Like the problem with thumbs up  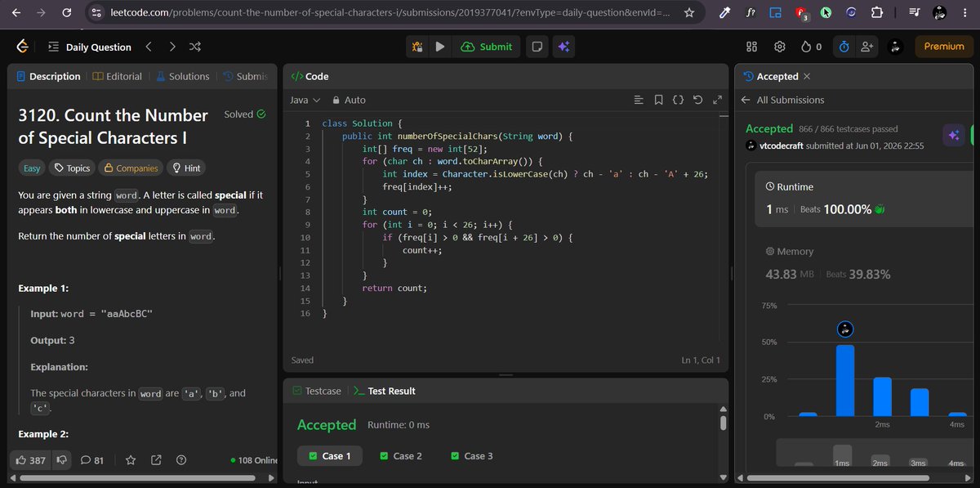point(29,460)
